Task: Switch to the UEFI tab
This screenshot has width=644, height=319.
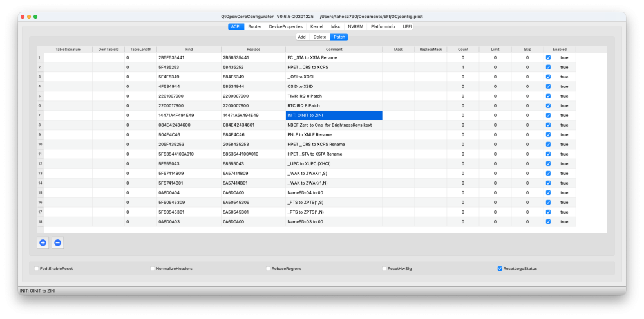Action: (406, 26)
